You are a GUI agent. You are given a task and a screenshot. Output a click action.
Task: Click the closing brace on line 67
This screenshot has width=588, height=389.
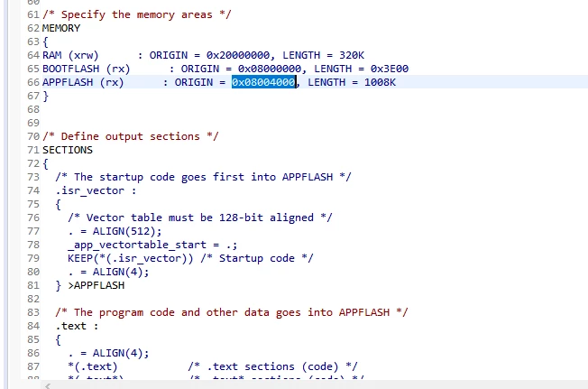pyautogui.click(x=45, y=96)
